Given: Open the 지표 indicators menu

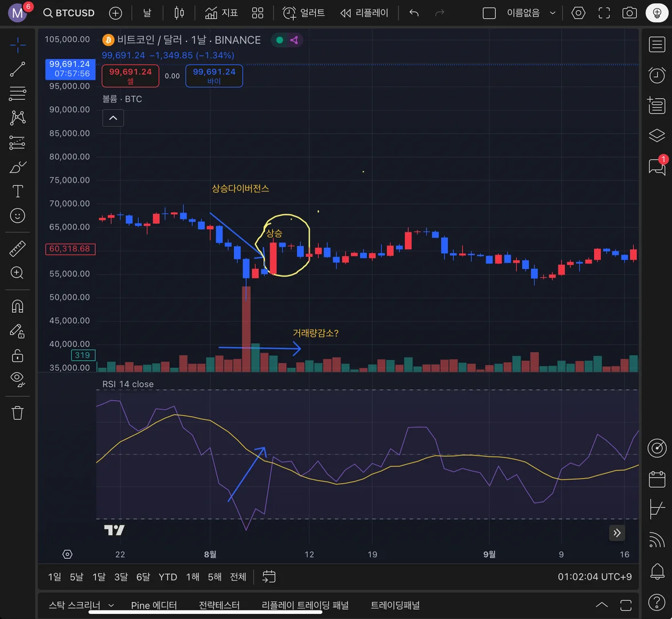Looking at the screenshot, I should [221, 13].
